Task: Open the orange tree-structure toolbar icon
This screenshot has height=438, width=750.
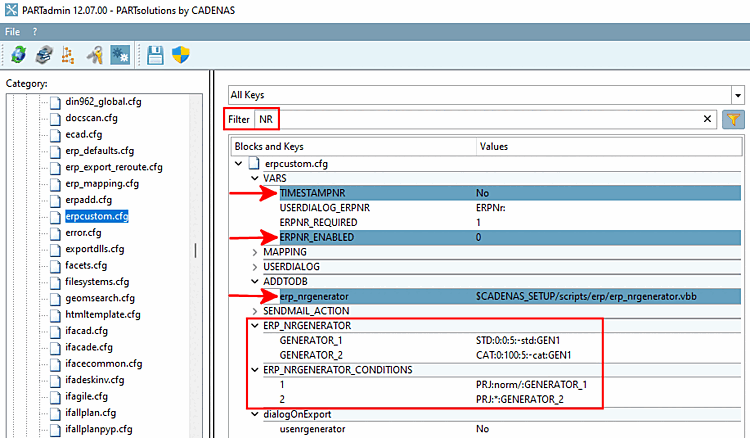Action: tap(68, 55)
